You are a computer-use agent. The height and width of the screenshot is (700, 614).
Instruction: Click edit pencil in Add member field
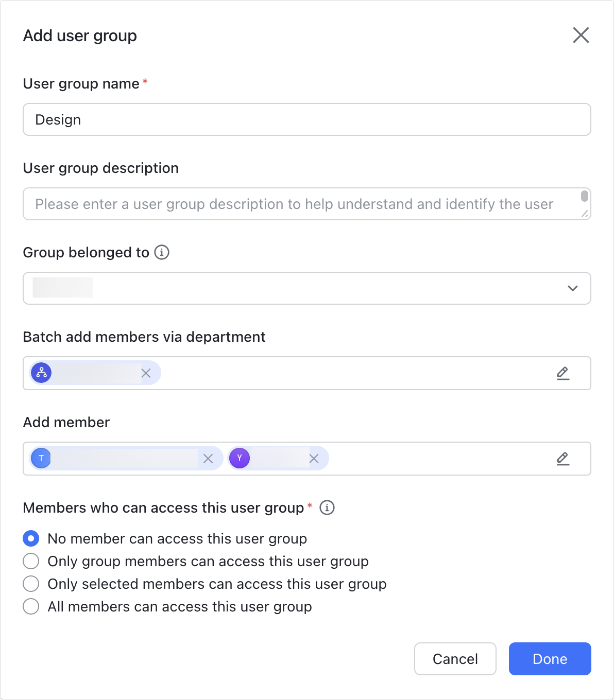(563, 459)
